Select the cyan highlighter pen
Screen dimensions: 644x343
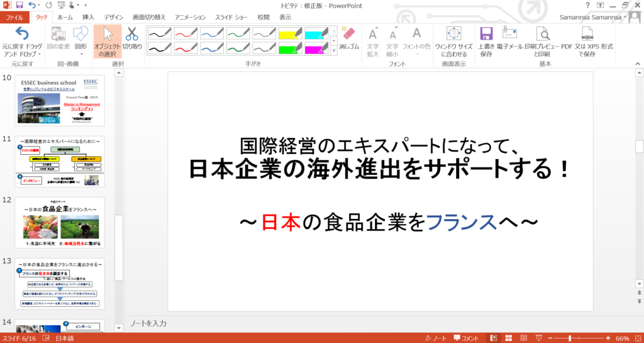click(317, 33)
